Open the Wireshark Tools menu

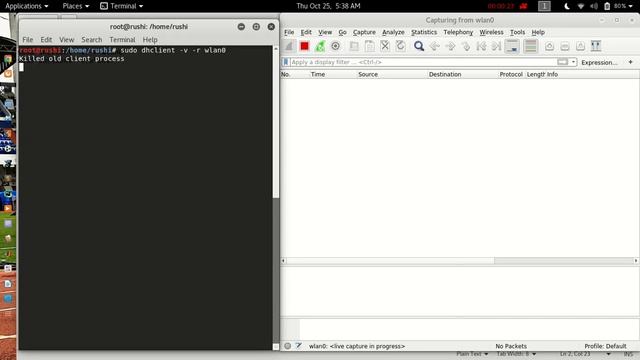pyautogui.click(x=517, y=32)
